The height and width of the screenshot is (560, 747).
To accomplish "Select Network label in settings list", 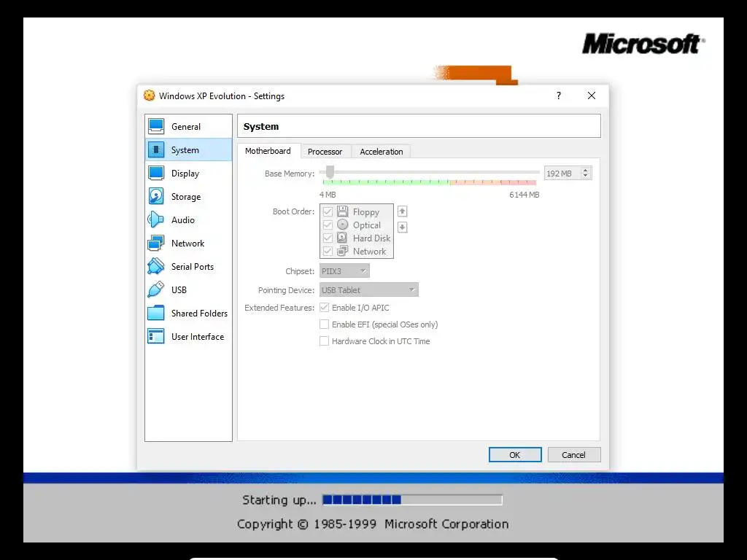I will pyautogui.click(x=187, y=244).
